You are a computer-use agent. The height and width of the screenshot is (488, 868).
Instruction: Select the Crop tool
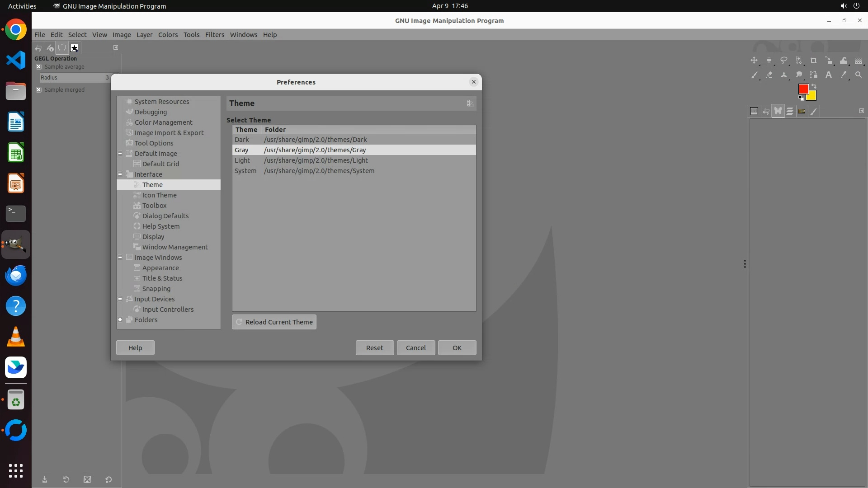814,61
